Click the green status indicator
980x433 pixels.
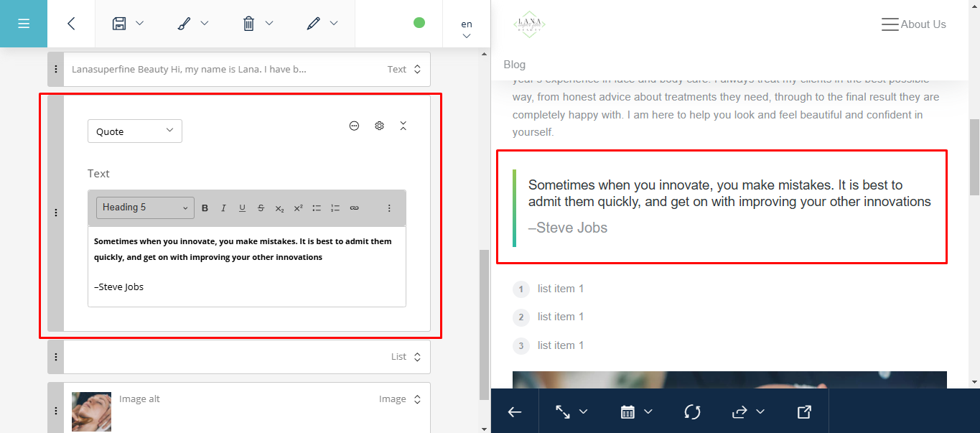pyautogui.click(x=419, y=23)
